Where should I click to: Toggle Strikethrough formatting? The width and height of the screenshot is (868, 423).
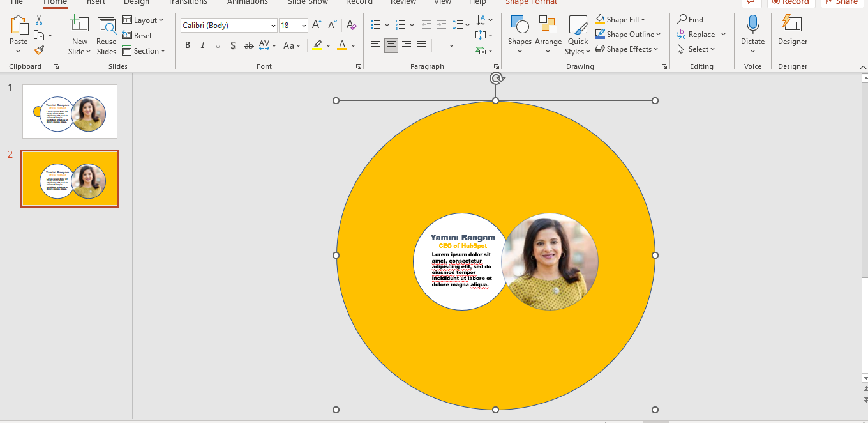pyautogui.click(x=249, y=45)
